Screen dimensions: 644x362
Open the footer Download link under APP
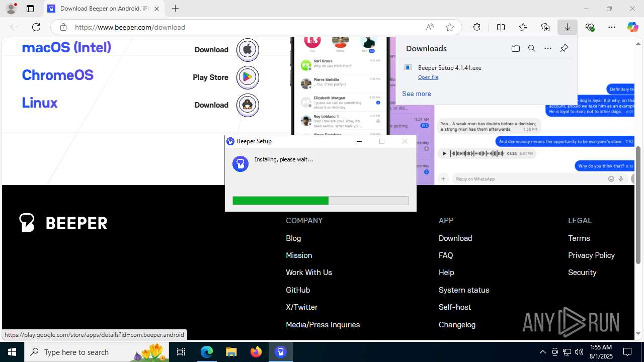pyautogui.click(x=455, y=238)
